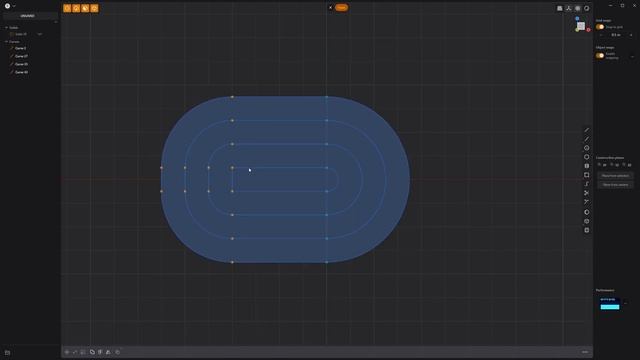Viewport: 640px width, 360px height.
Task: Select the Rectangle outline tool
Action: point(587,175)
